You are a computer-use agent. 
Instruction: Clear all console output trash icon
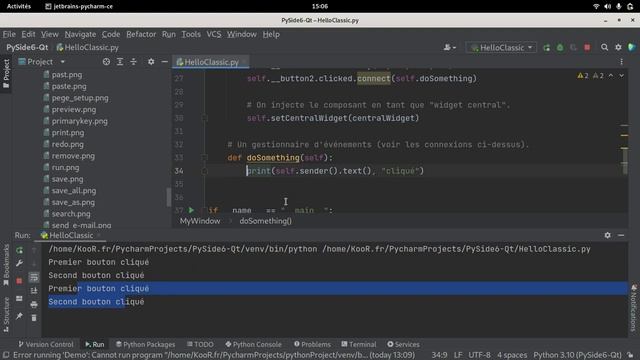click(x=34, y=318)
